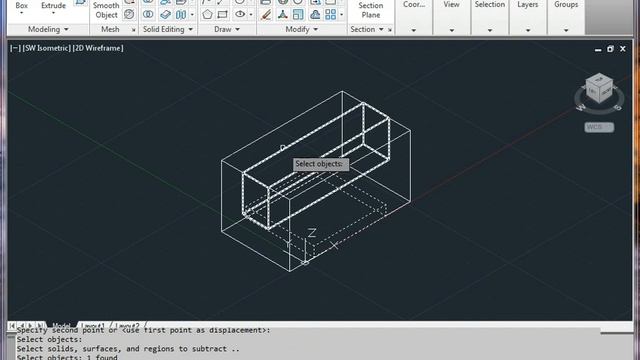Viewport: 640px width, 360px height.
Task: Click the UCS icon origin in the drawing
Action: click(x=305, y=262)
